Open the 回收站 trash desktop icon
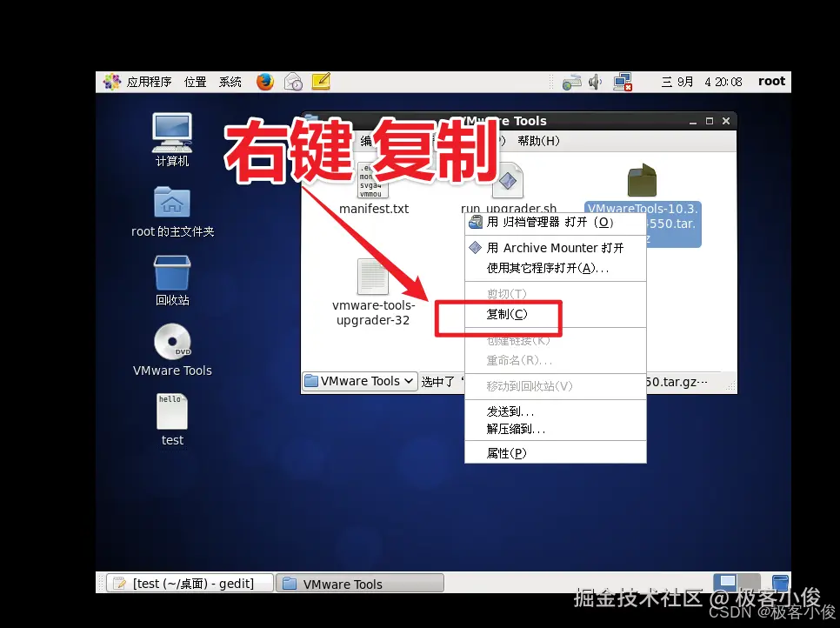 172,280
